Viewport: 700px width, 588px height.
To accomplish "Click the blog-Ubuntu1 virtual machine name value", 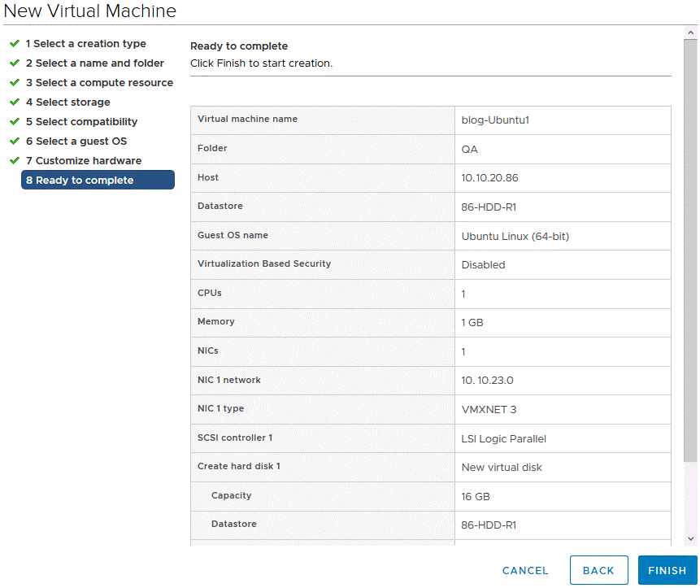I will click(495, 120).
